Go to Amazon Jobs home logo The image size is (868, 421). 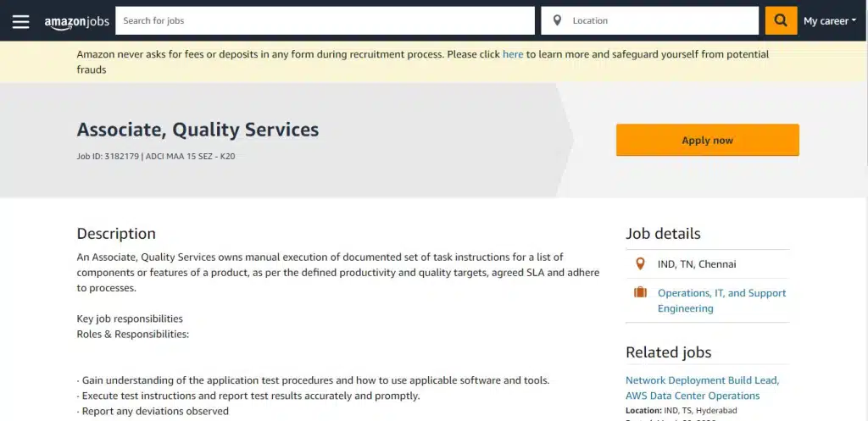click(77, 21)
